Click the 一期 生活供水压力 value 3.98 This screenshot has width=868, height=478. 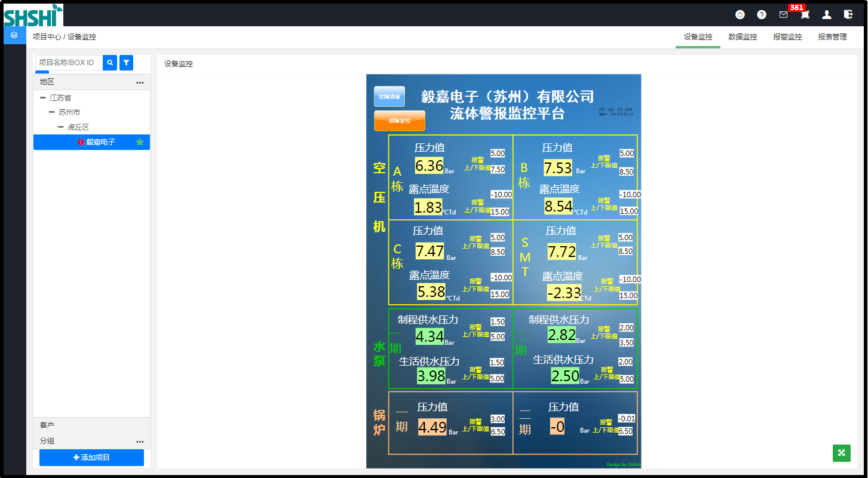[x=431, y=376]
